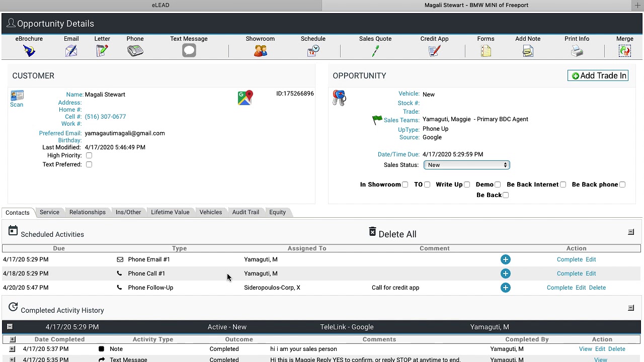Switch to the Vehicles tab
644x362 pixels.
211,212
